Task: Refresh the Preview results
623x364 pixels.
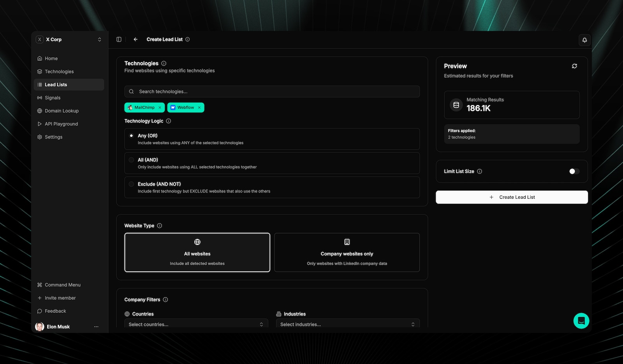Action: point(575,66)
